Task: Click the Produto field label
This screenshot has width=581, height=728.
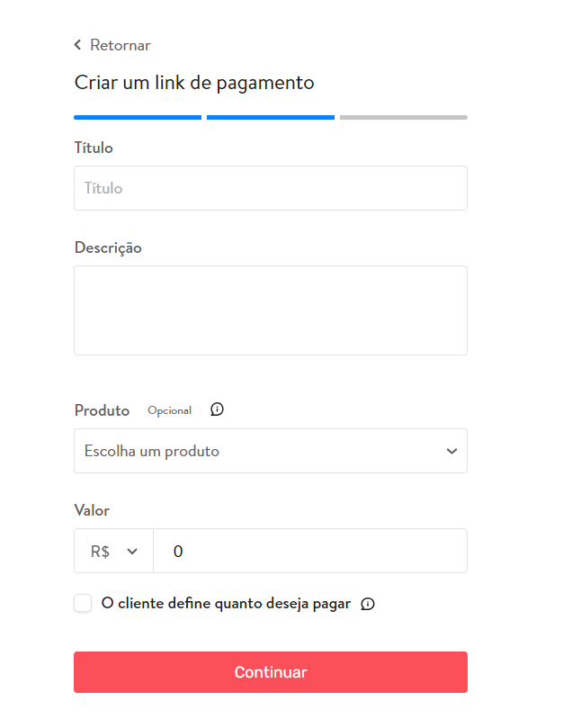Action: click(103, 410)
